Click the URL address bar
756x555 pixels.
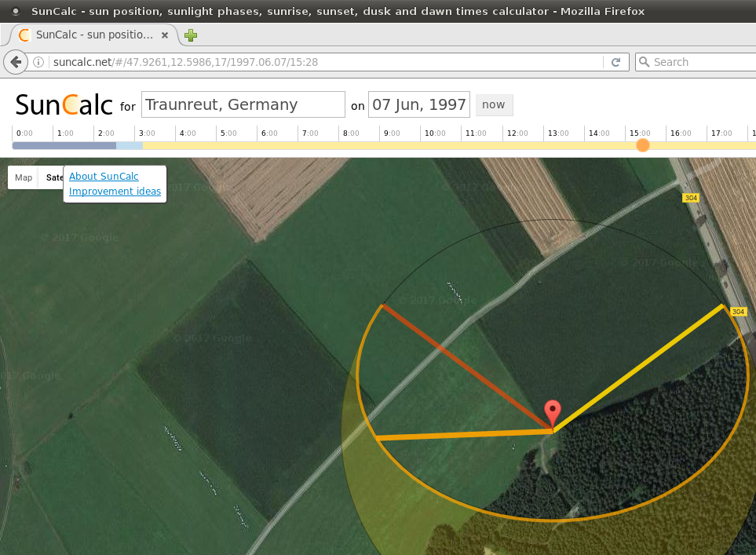point(314,62)
